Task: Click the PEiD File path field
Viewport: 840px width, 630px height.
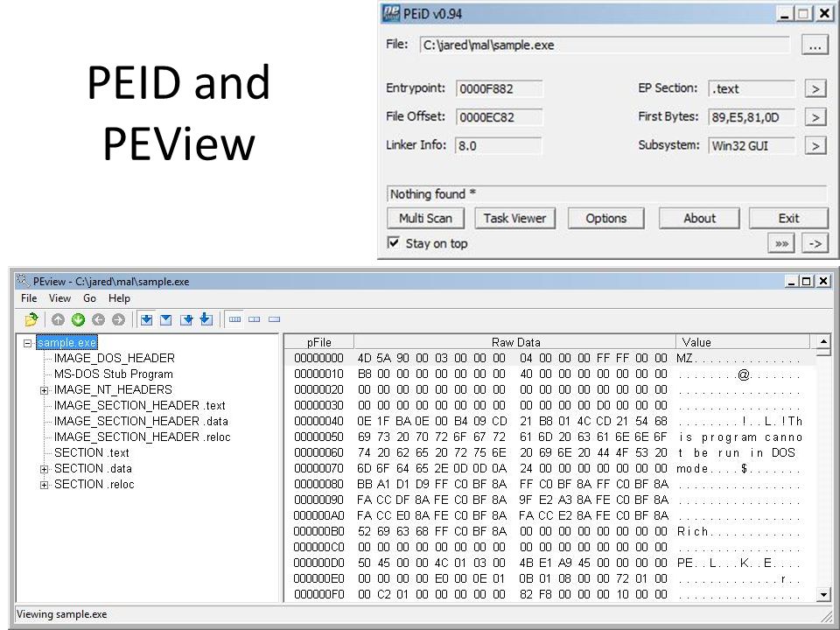Action: (605, 45)
